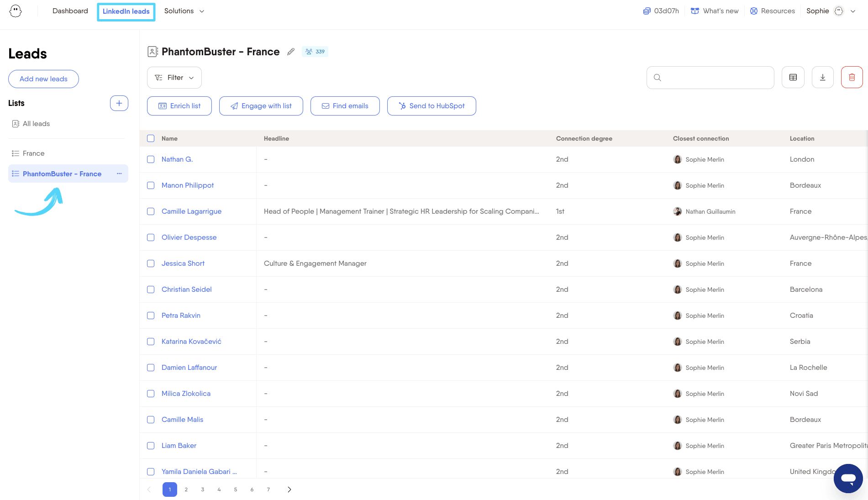
Task: Click the Headline column header
Action: (276, 138)
